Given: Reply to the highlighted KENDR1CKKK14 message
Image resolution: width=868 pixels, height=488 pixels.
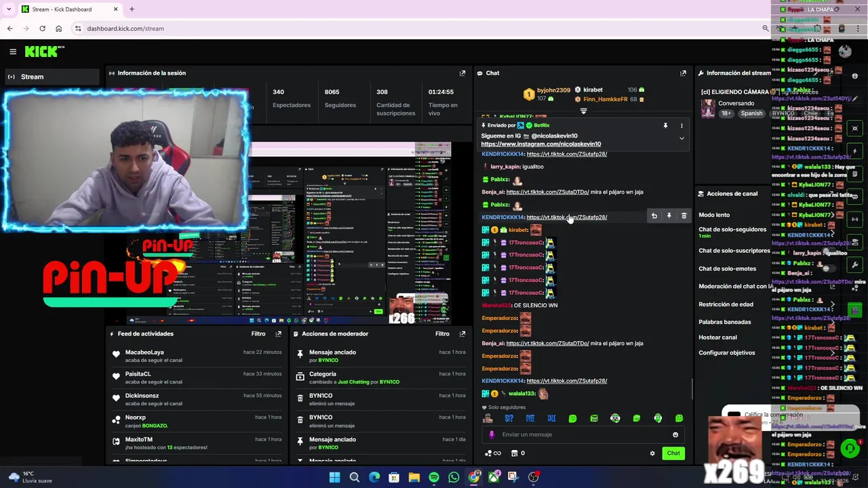Looking at the screenshot, I should (x=654, y=216).
